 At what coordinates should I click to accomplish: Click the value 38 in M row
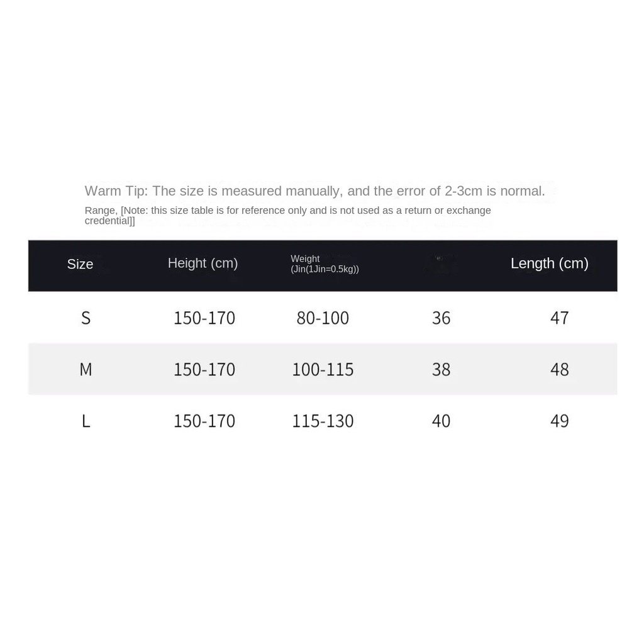pos(441,370)
